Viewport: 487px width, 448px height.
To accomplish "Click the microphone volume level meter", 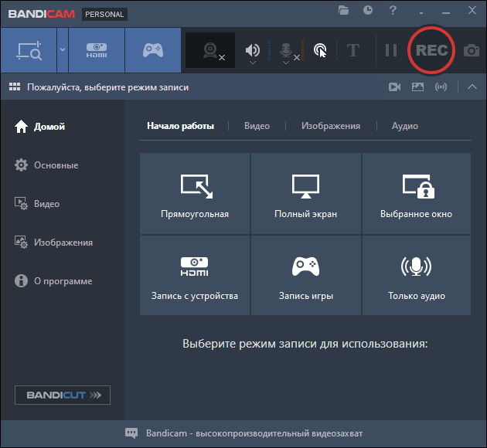I will tap(302, 50).
